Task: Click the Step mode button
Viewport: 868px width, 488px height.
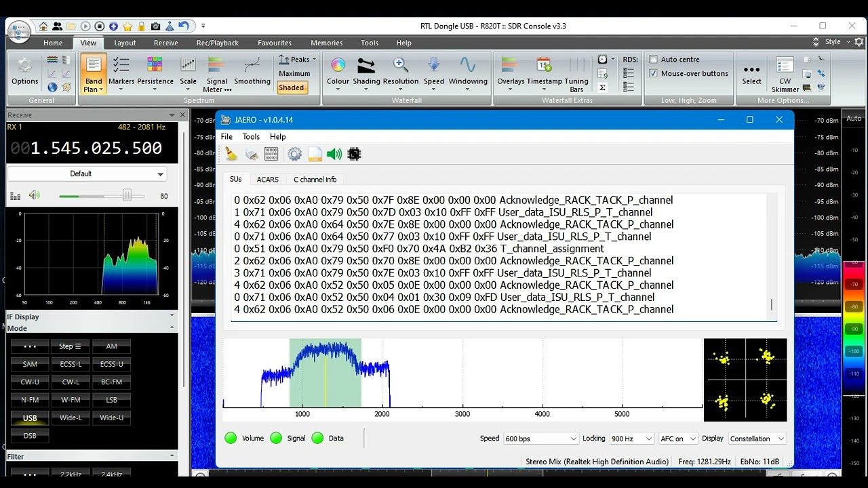Action: click(x=71, y=346)
